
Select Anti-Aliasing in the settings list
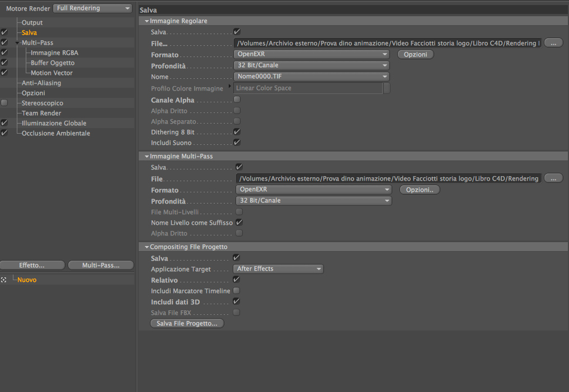41,83
